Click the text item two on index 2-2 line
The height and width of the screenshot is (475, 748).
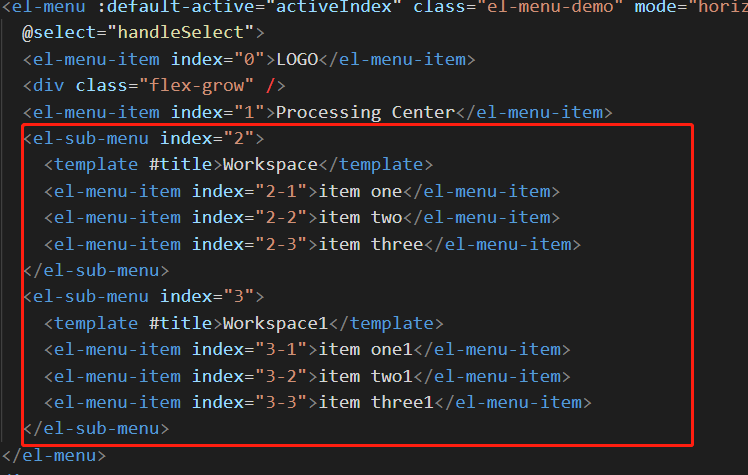pyautogui.click(x=360, y=217)
